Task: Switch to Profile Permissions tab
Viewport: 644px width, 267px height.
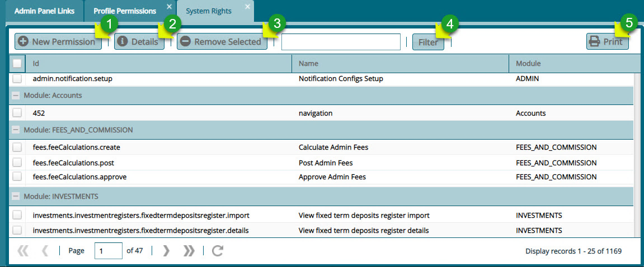Action: click(125, 11)
